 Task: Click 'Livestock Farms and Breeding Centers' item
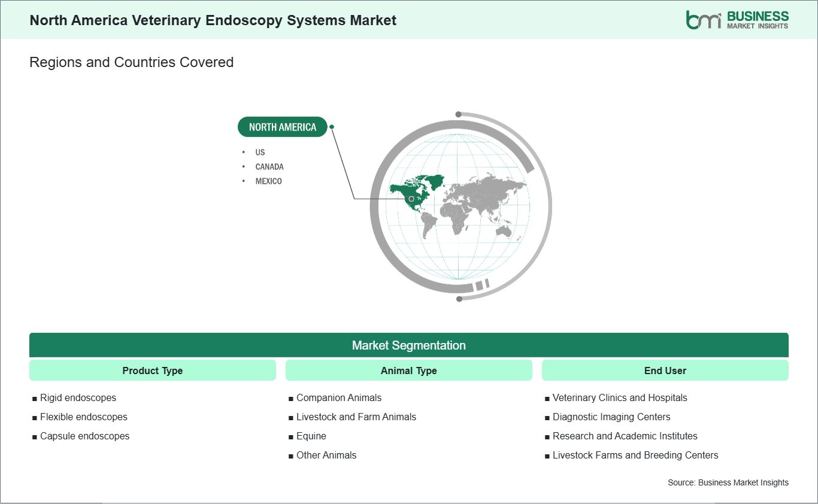click(635, 455)
